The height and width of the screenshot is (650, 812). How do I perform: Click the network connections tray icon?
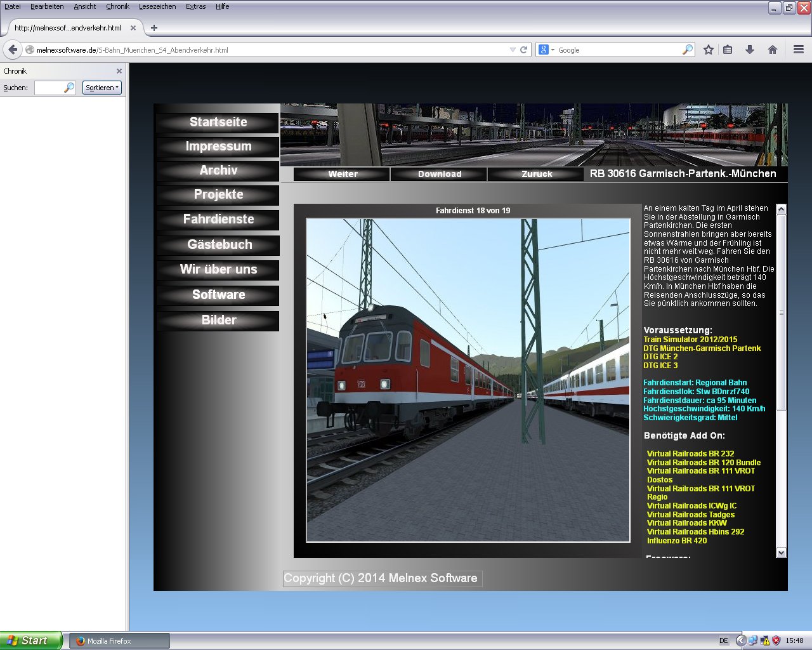coord(753,640)
